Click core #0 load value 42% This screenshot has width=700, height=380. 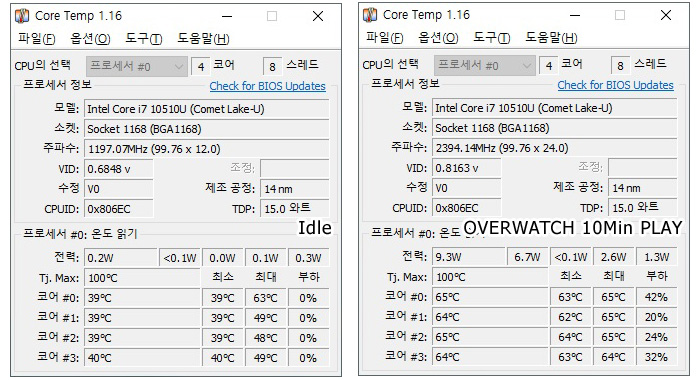[656, 297]
